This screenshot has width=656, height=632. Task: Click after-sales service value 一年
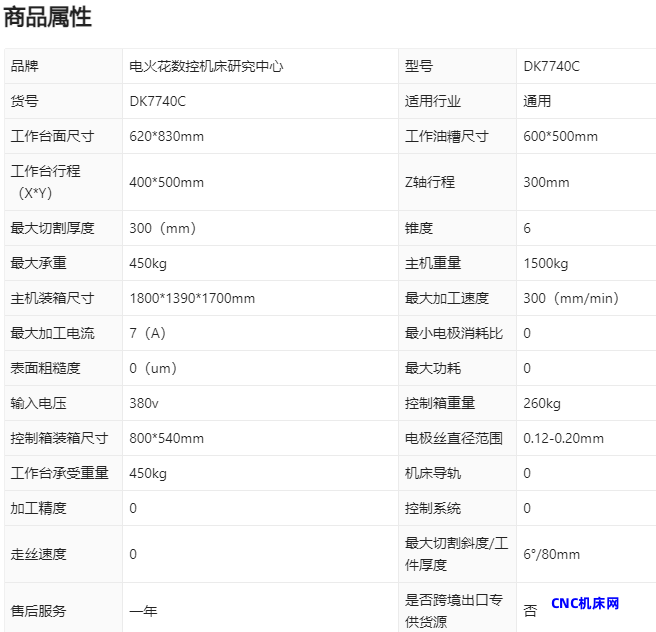143,610
